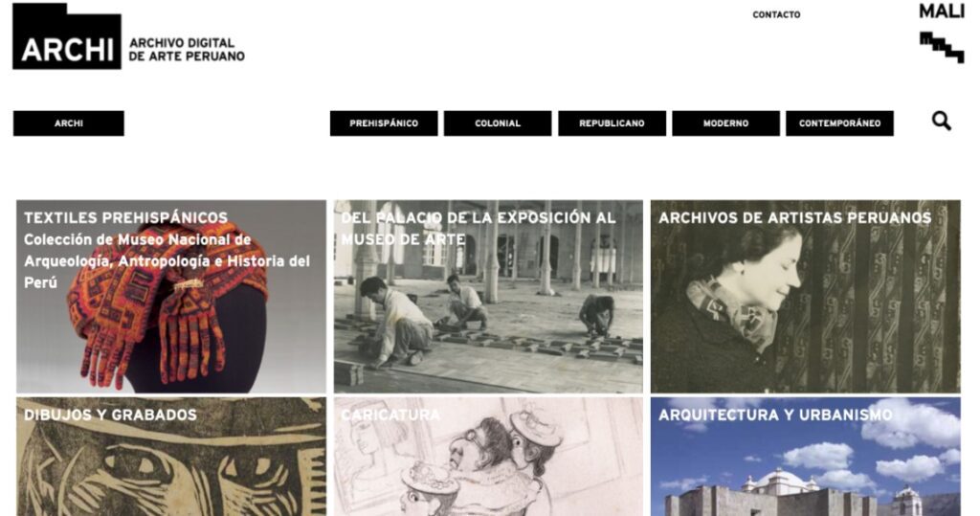Click the ARCHI black logo block
The image size is (980, 516).
click(67, 36)
